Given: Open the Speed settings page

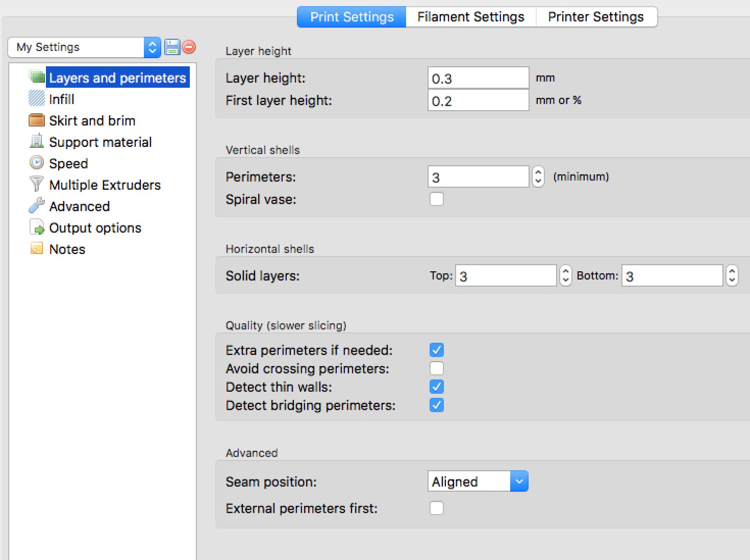Looking at the screenshot, I should click(69, 163).
